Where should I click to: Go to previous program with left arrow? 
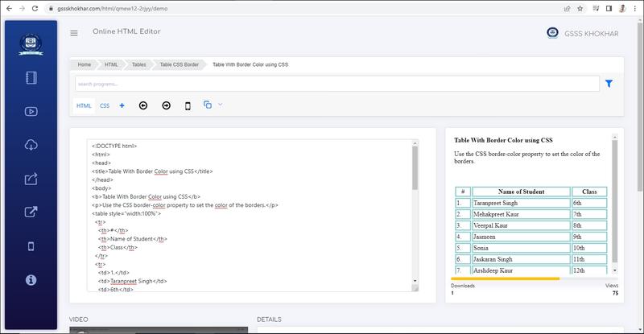[x=143, y=105]
